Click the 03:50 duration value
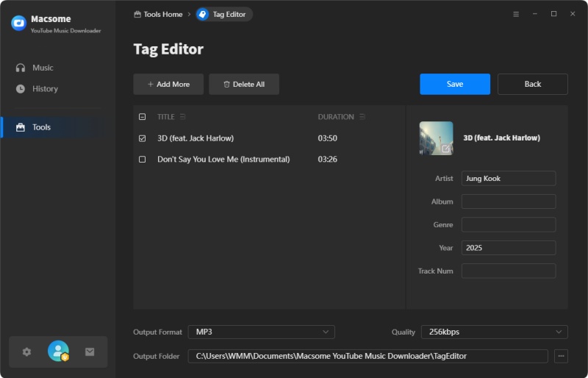 click(327, 138)
